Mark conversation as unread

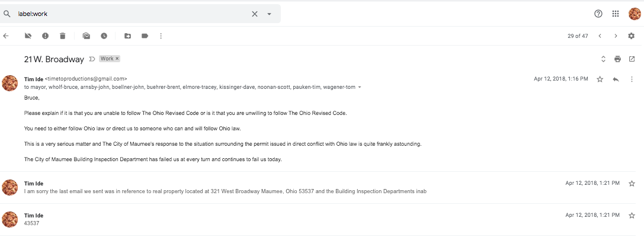coord(86,36)
